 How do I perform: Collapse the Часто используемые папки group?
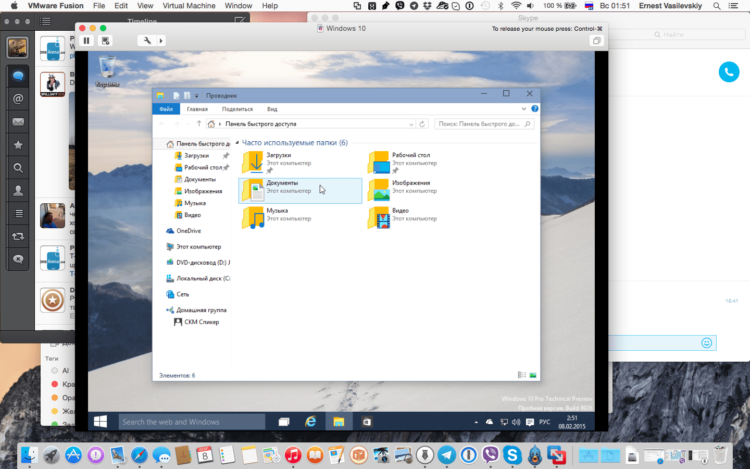237,142
